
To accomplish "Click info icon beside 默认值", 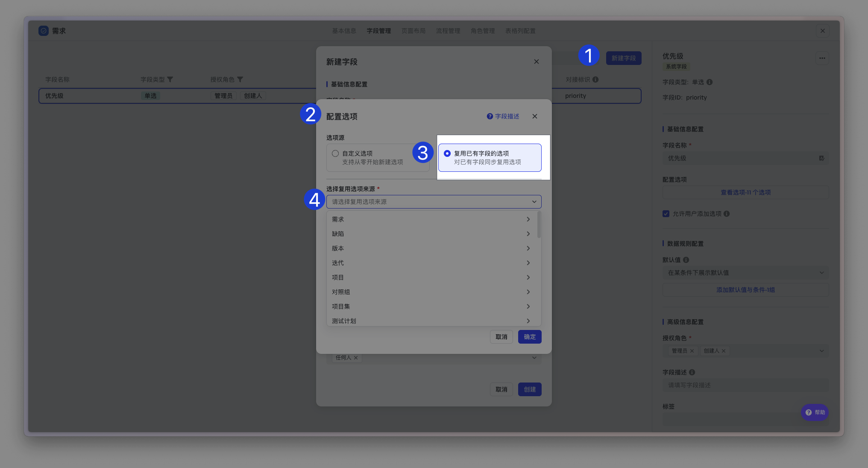I will tap(686, 260).
